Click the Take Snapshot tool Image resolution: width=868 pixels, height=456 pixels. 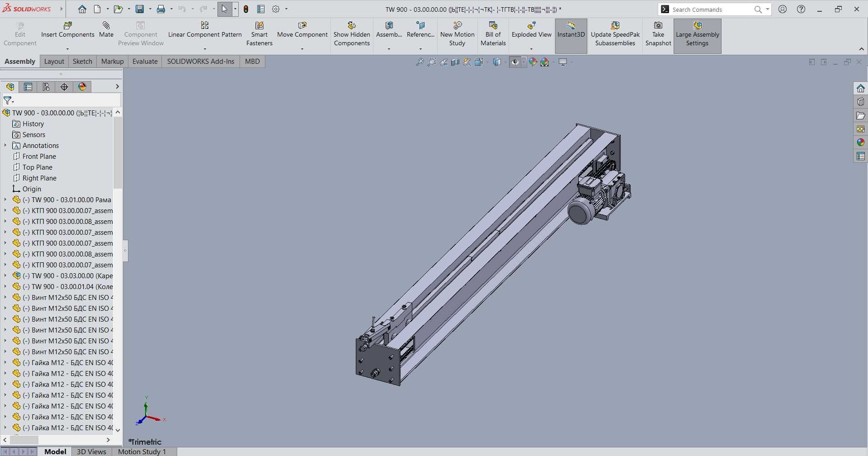[658, 34]
